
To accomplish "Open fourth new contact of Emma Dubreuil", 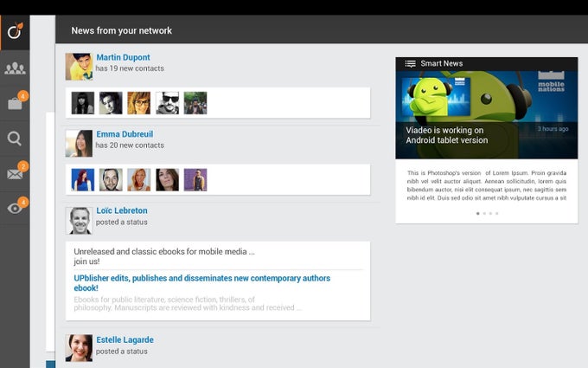I will [167, 179].
